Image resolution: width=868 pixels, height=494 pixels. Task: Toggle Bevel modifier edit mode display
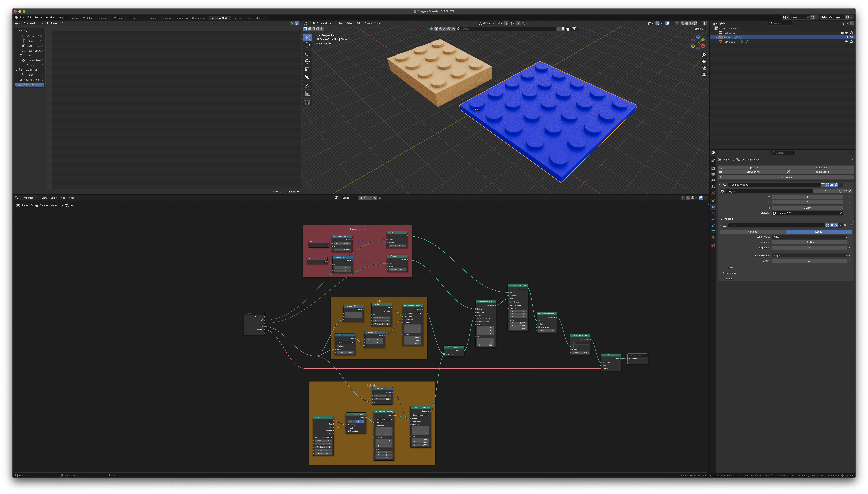(x=827, y=225)
